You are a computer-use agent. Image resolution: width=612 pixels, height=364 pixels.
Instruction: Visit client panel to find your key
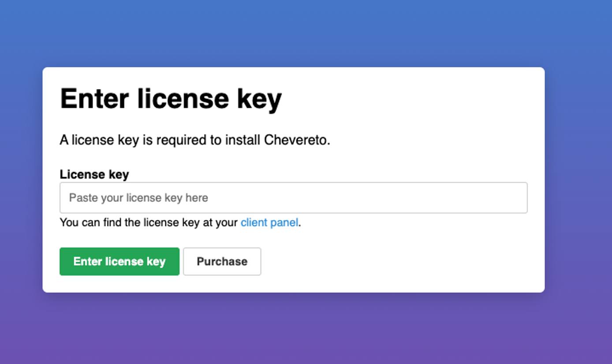click(269, 223)
